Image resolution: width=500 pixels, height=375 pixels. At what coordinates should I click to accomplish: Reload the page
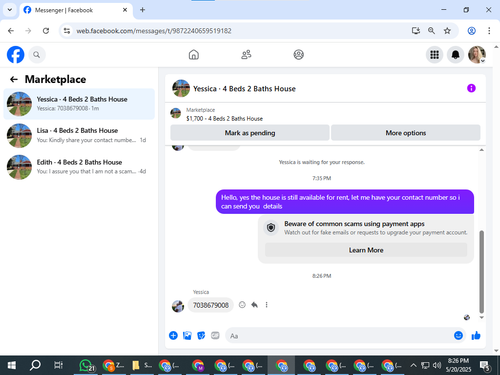(x=46, y=31)
